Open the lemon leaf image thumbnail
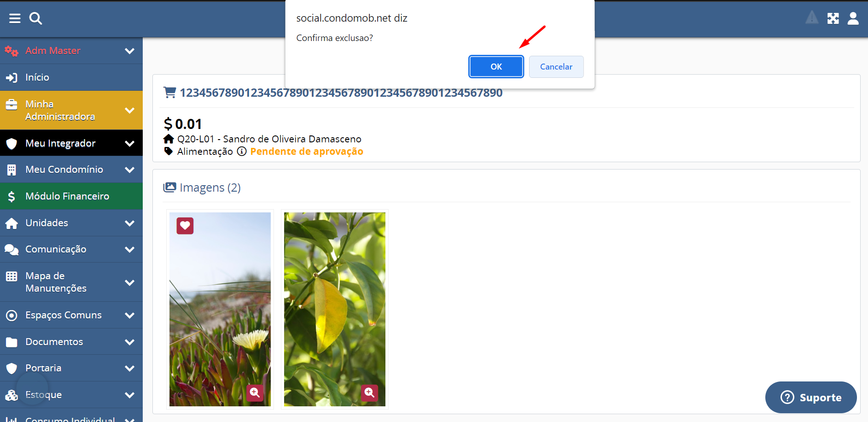The image size is (868, 422). pos(335,309)
